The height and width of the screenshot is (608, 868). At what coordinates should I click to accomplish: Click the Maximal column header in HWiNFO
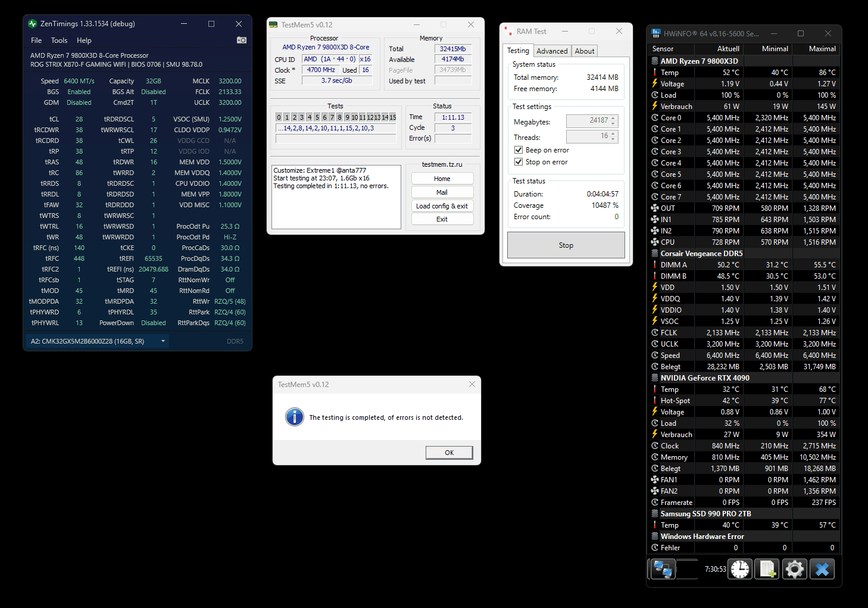pyautogui.click(x=815, y=49)
